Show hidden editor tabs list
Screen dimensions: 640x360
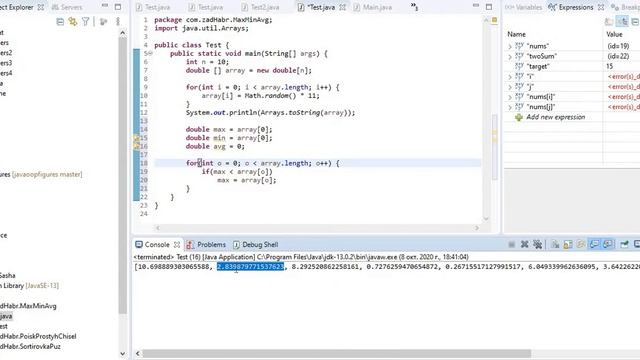[414, 7]
